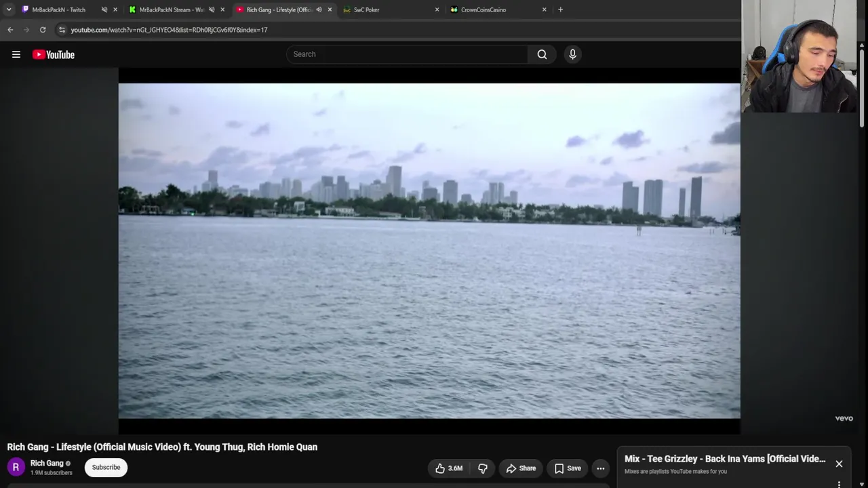This screenshot has width=868, height=488.
Task: Open a new browser tab
Action: pos(560,10)
